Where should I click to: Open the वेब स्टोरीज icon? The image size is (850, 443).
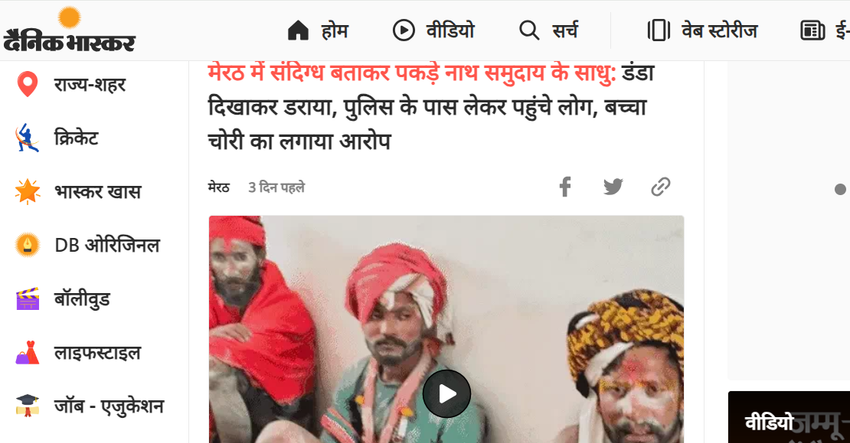pyautogui.click(x=659, y=30)
